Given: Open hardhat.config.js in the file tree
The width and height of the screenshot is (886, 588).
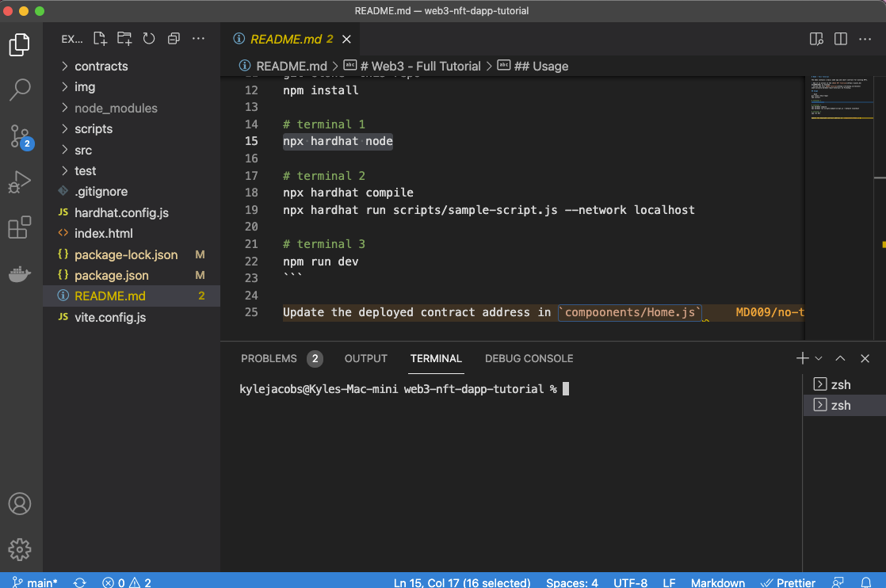Looking at the screenshot, I should point(121,213).
